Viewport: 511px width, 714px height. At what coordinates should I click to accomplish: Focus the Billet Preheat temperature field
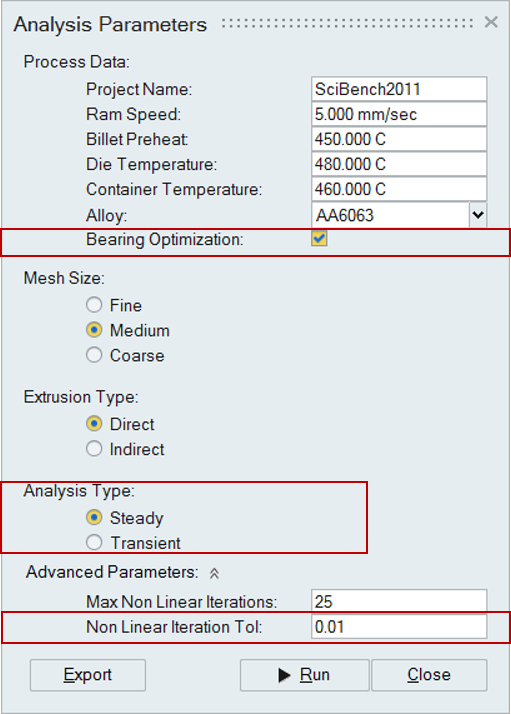(x=399, y=139)
